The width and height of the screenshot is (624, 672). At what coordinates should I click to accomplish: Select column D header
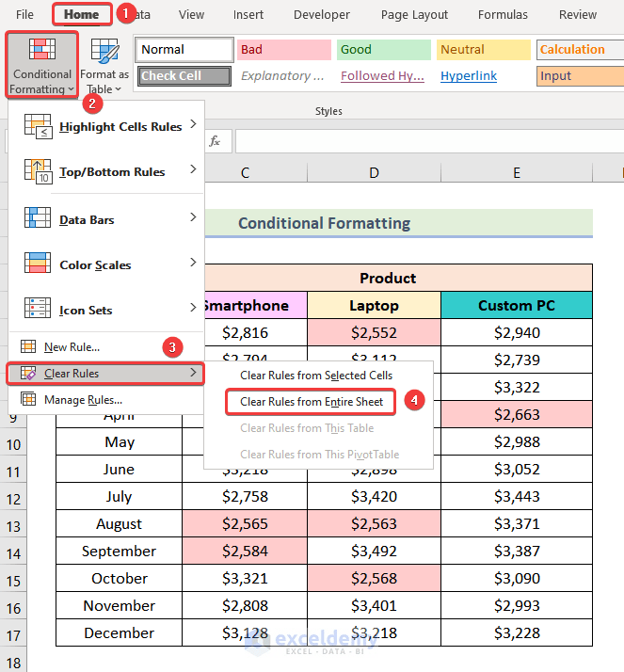375,173
